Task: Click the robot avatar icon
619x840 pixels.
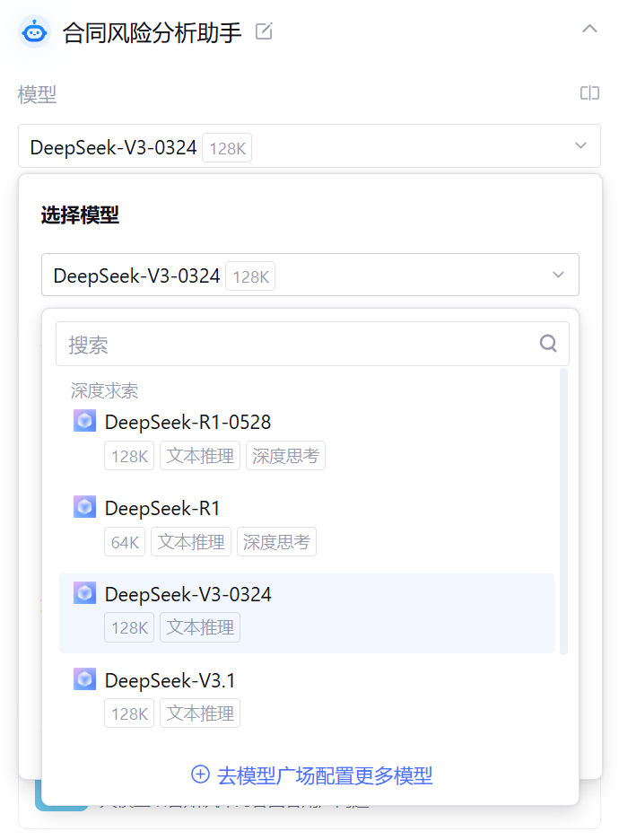Action: (x=35, y=32)
